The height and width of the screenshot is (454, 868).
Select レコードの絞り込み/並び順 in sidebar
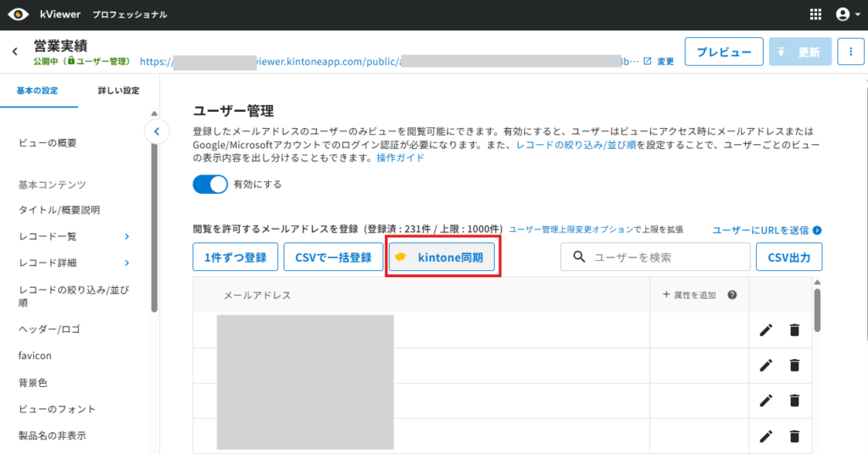[x=74, y=296]
